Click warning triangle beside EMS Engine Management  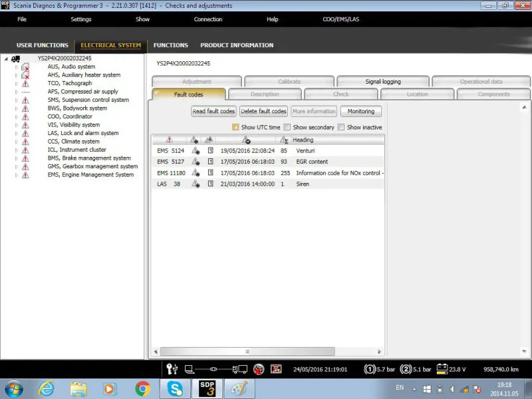pyautogui.click(x=25, y=175)
